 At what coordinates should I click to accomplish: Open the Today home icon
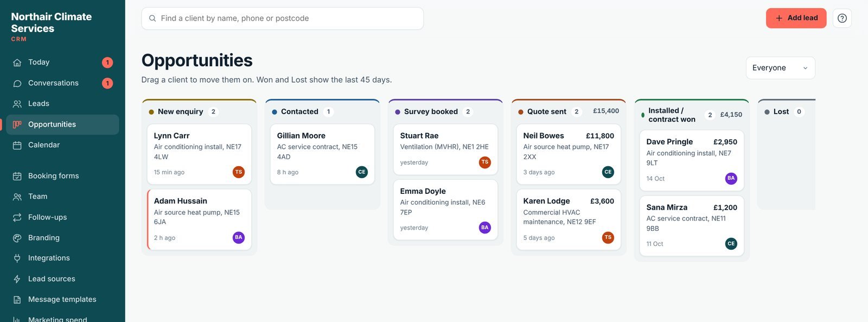(x=17, y=62)
